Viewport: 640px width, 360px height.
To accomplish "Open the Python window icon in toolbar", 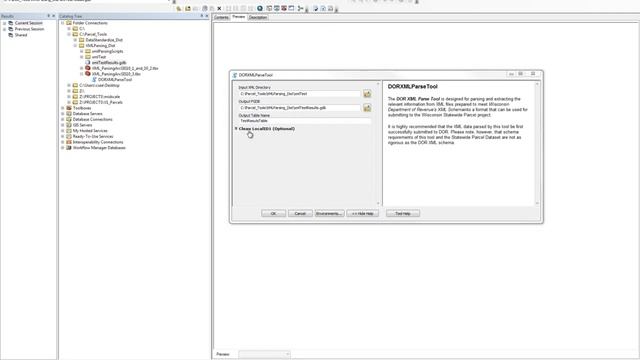I will coord(291,8).
